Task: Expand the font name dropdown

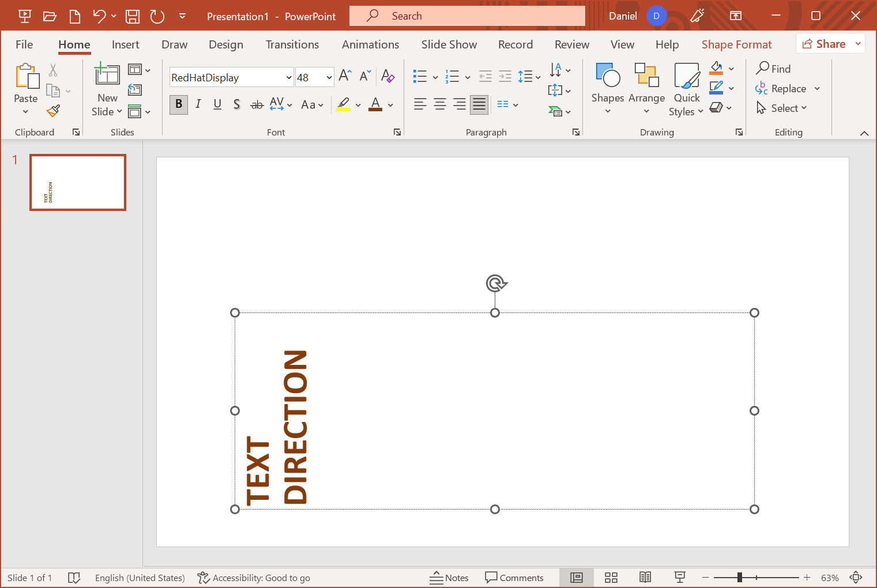Action: 289,78
